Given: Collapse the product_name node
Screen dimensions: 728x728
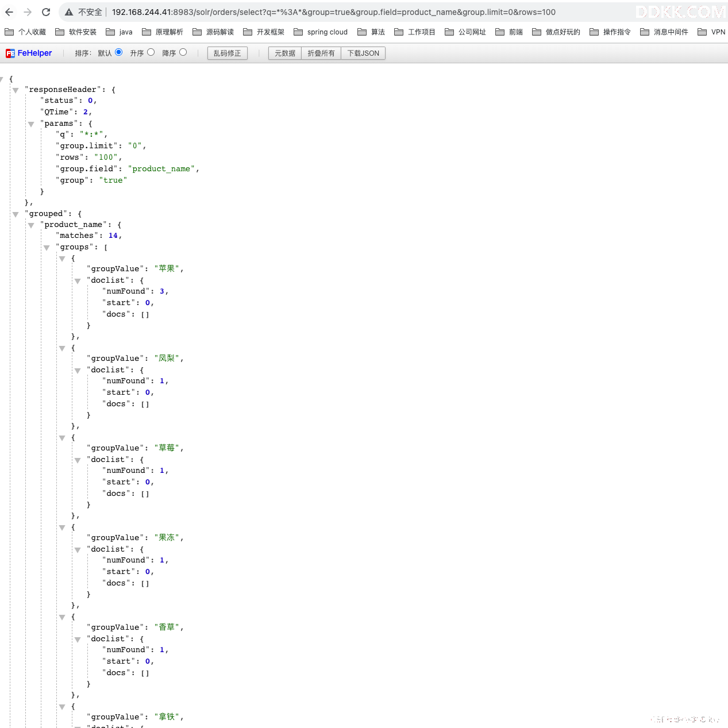Looking at the screenshot, I should coord(31,225).
